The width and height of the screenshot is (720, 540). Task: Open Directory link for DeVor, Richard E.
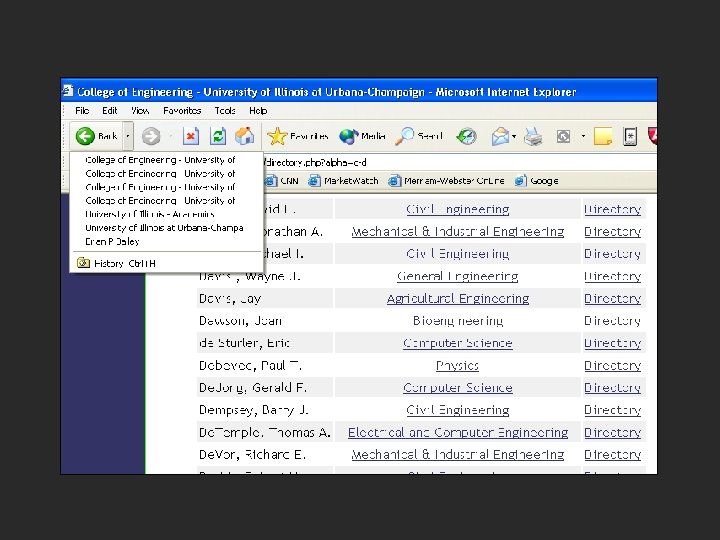point(612,455)
